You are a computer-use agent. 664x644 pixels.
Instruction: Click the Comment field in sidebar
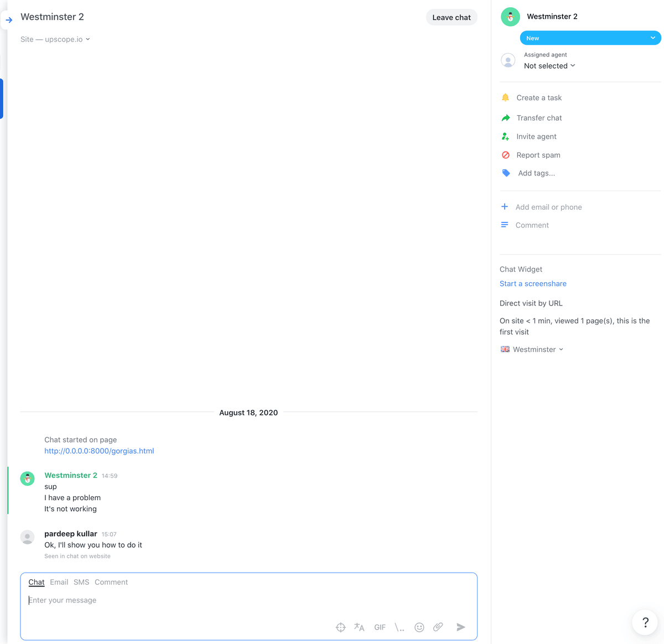[532, 225]
